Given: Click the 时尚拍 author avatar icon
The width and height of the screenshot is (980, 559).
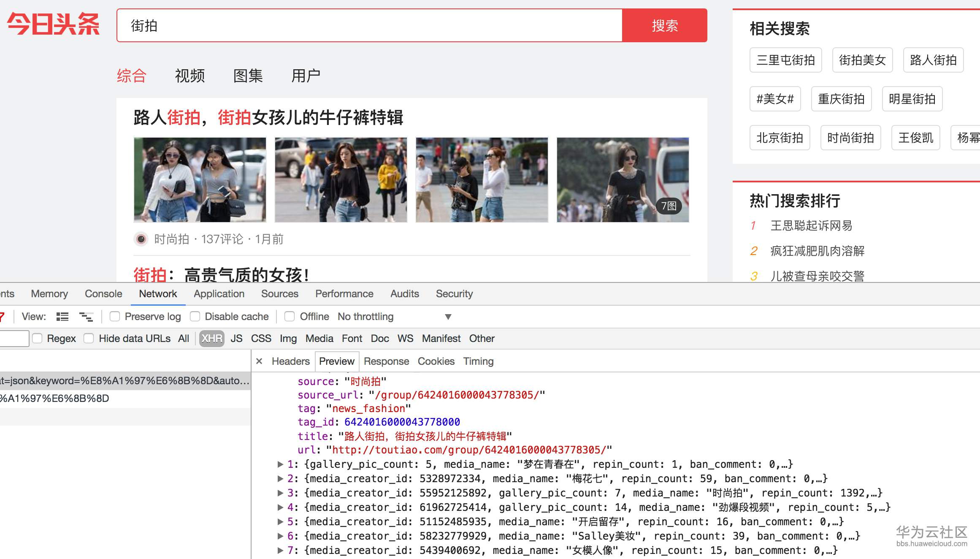Looking at the screenshot, I should point(141,239).
